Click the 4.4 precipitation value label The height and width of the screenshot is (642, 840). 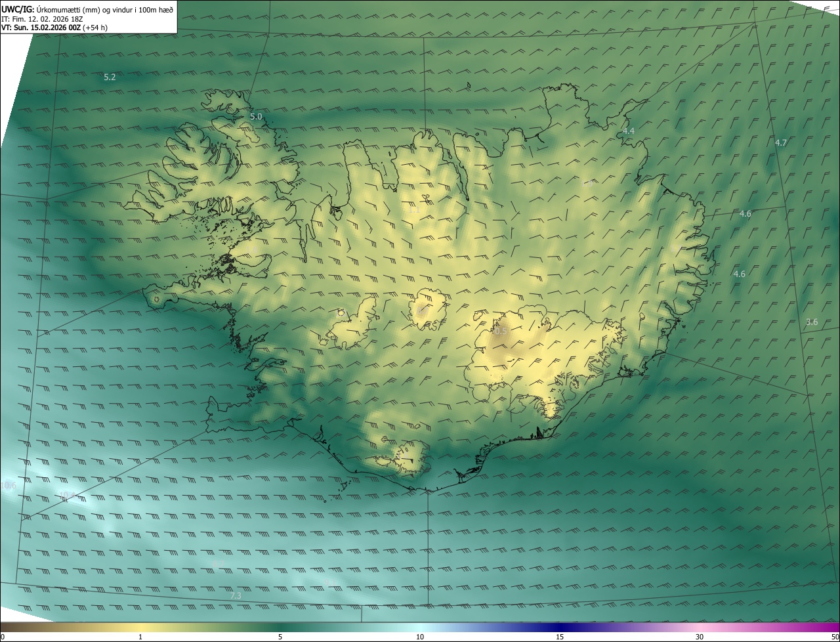pos(629,131)
